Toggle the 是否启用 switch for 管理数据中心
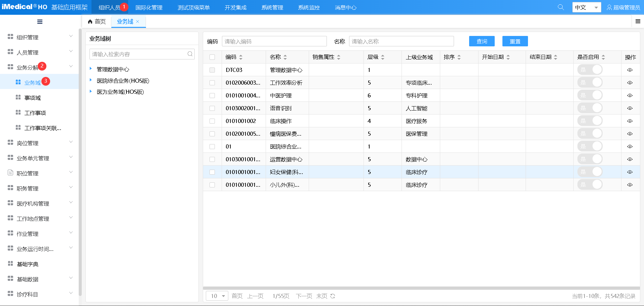 tap(590, 70)
